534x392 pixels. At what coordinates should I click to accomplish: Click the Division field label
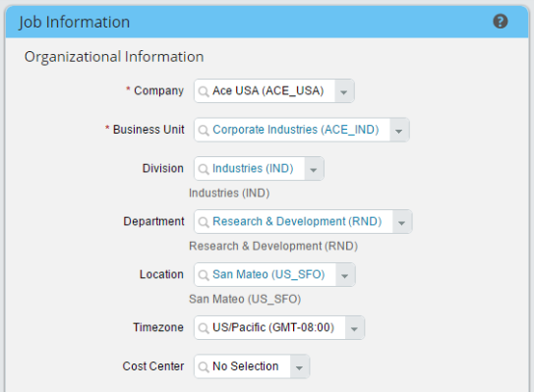pos(163,168)
